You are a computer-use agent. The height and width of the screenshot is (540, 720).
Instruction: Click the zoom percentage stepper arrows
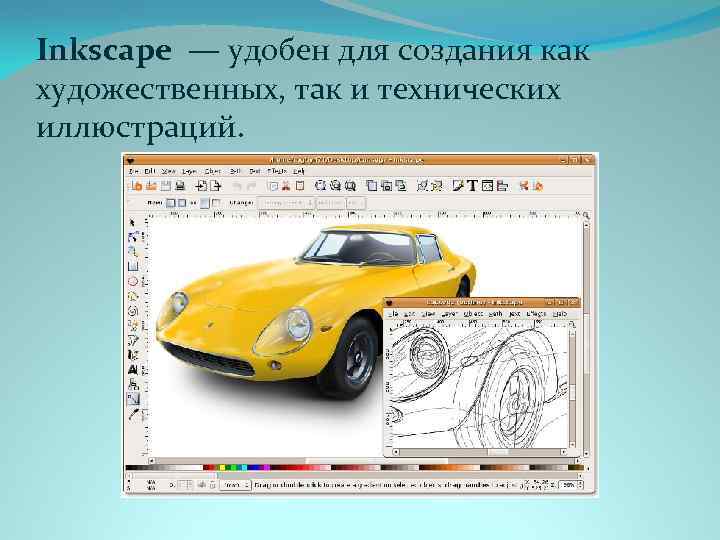pyautogui.click(x=580, y=485)
